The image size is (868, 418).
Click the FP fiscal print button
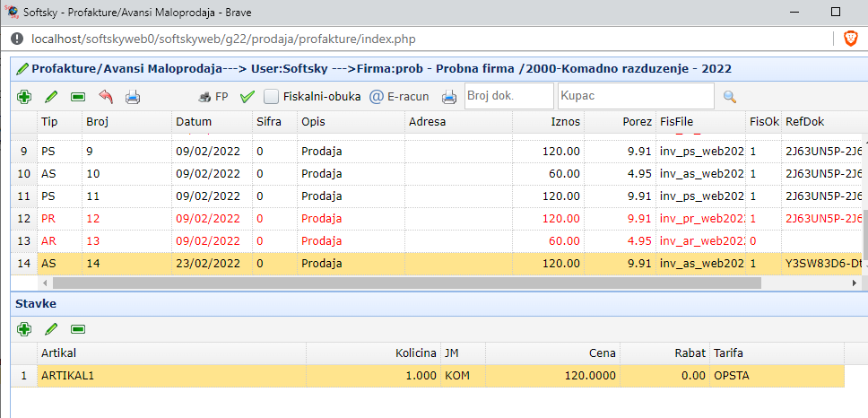coord(213,97)
